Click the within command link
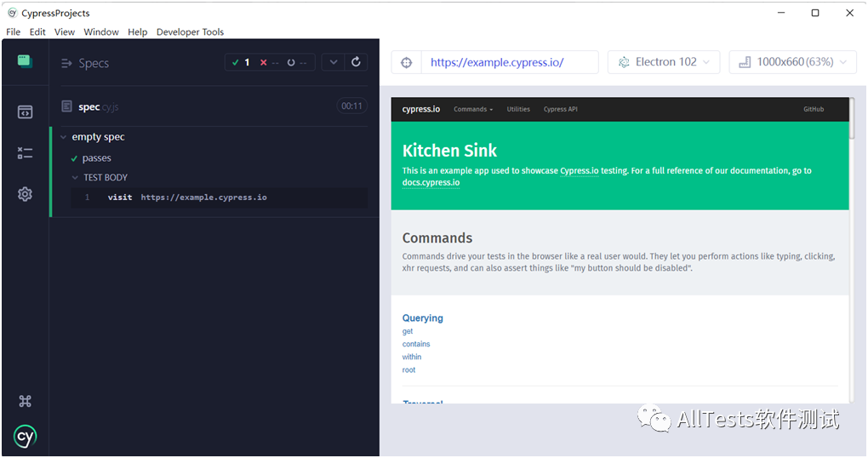868x458 pixels. (412, 357)
